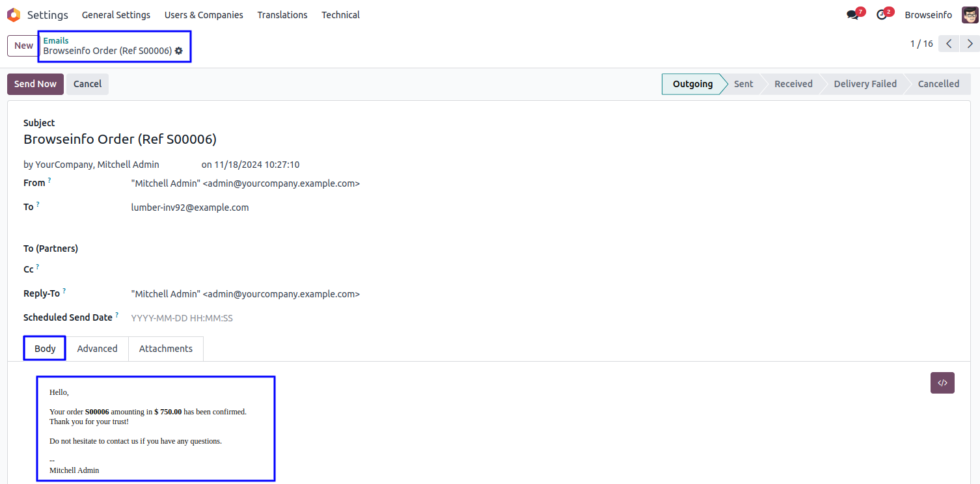Select the Received status stage
This screenshot has width=980, height=484.
pyautogui.click(x=793, y=84)
